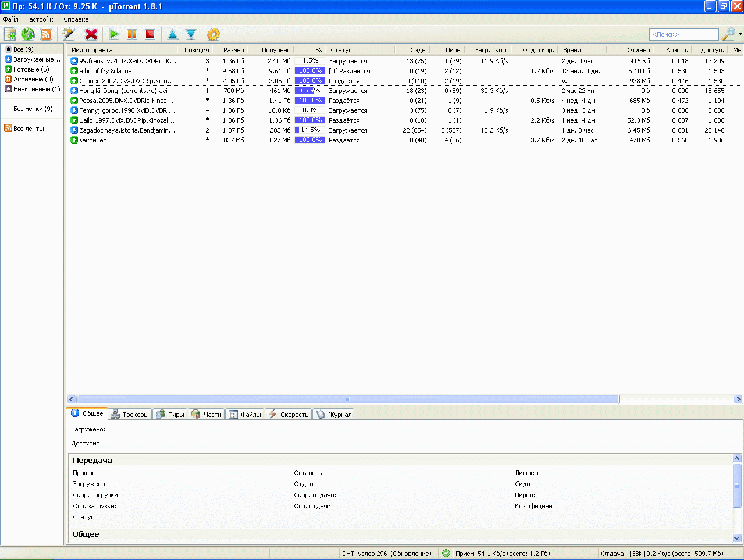
Task: Click the green network status icon in status bar
Action: [446, 553]
